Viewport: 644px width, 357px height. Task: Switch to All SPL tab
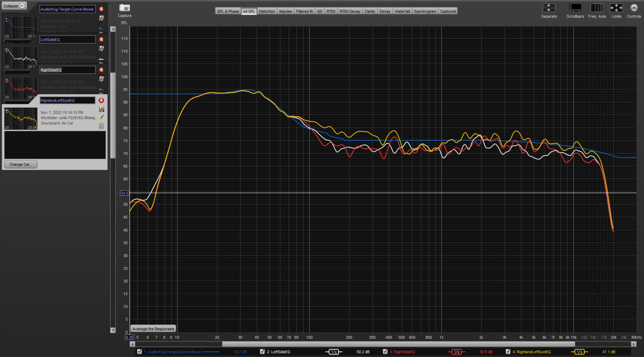coord(249,11)
